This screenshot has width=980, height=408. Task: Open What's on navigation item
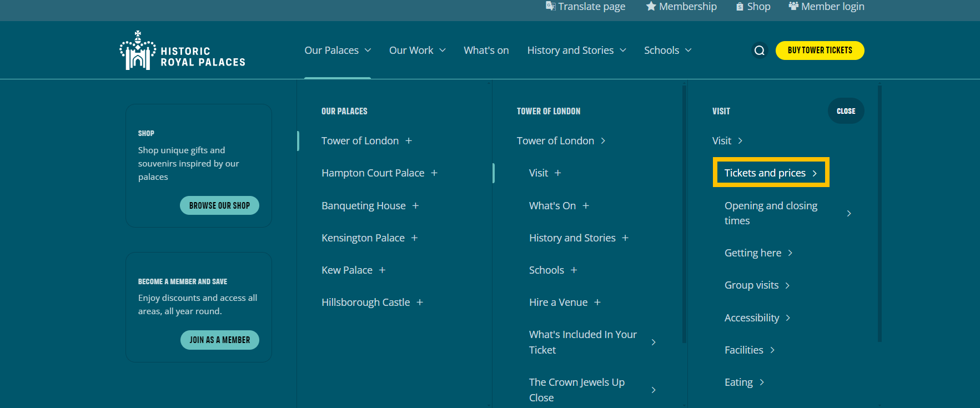pos(486,51)
